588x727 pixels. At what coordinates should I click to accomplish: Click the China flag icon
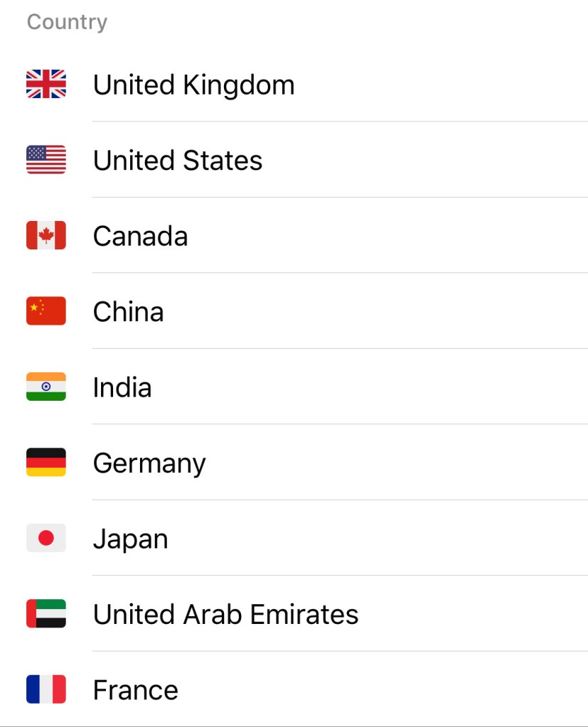click(46, 311)
